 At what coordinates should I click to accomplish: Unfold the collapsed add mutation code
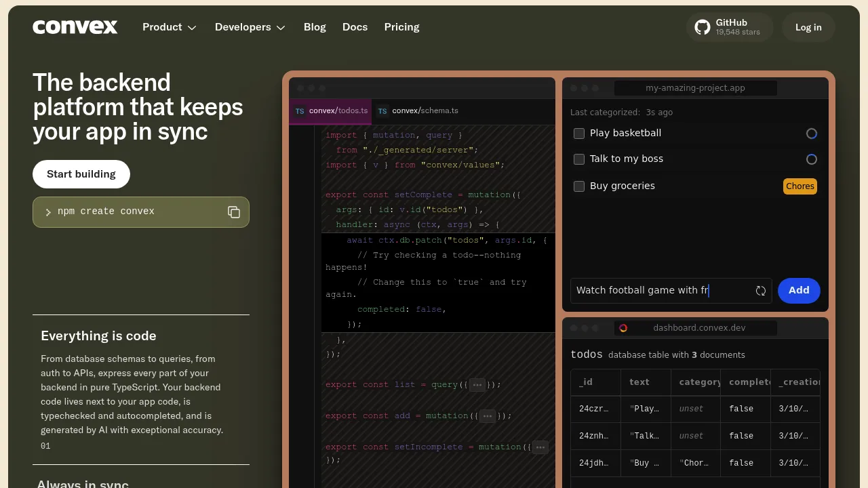[x=488, y=416]
